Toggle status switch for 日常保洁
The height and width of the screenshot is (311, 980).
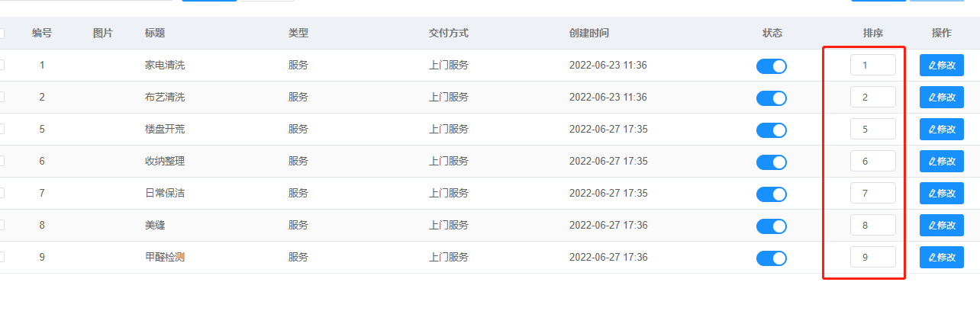772,194
